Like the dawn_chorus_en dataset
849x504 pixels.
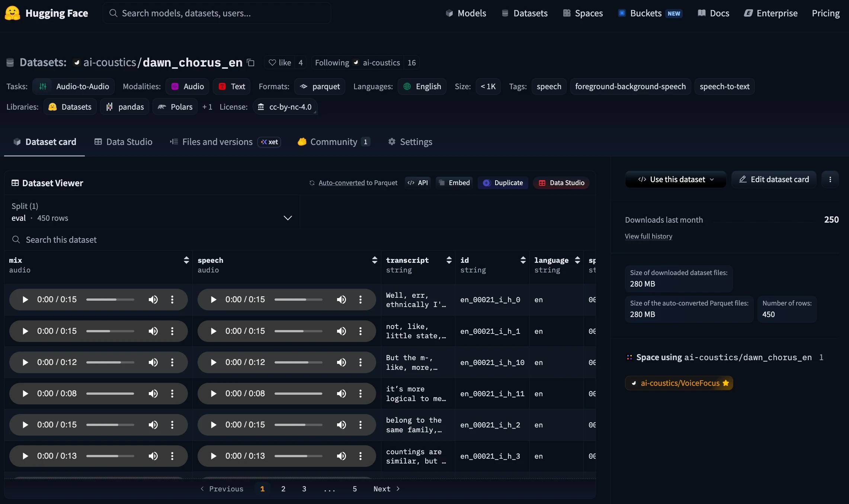tap(280, 62)
